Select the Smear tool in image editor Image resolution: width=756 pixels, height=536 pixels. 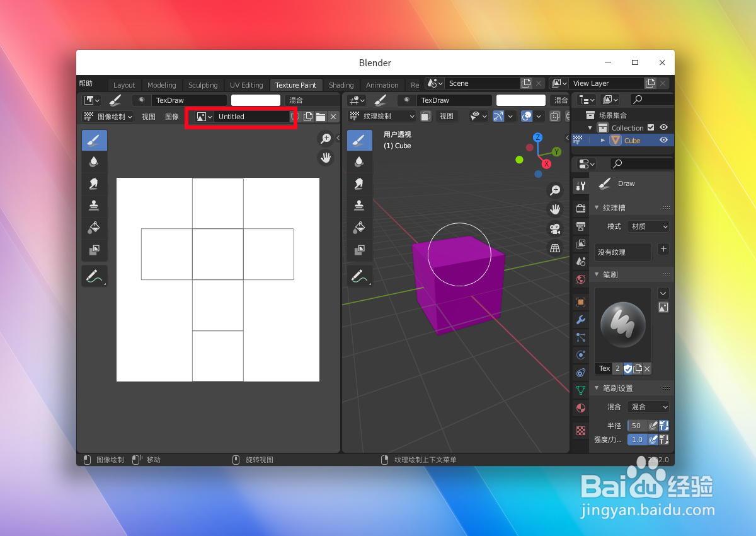[94, 184]
